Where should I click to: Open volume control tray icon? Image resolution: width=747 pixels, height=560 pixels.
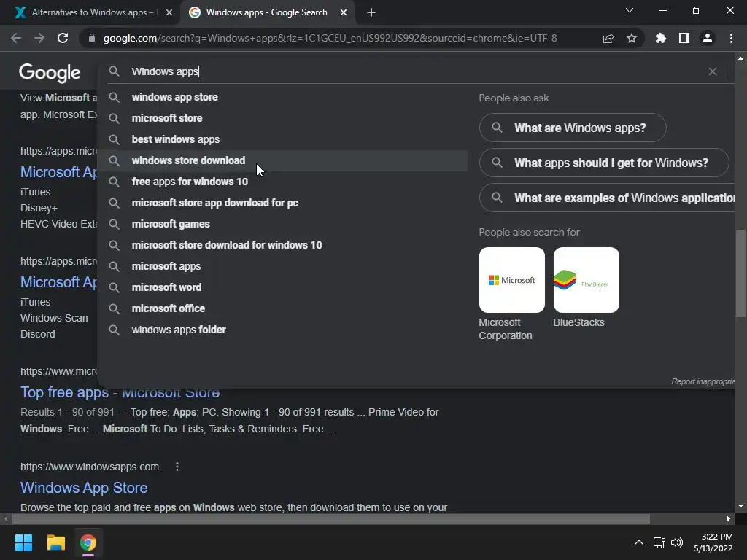click(x=677, y=542)
